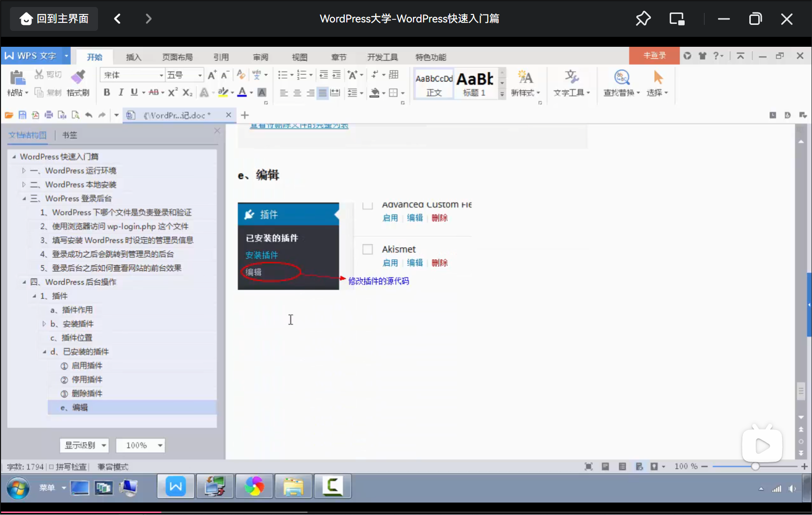The height and width of the screenshot is (515, 812).
Task: Check the Advanced Custom Fields checkbox
Action: click(368, 205)
